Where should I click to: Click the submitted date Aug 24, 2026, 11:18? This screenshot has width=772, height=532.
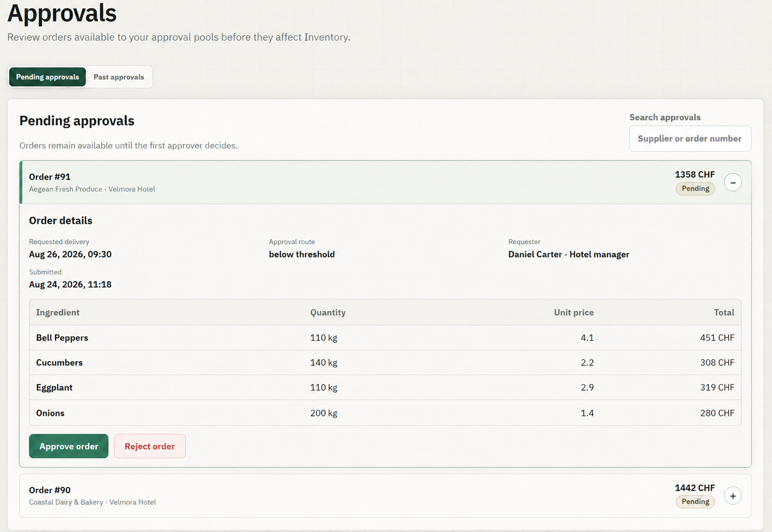pyautogui.click(x=70, y=285)
